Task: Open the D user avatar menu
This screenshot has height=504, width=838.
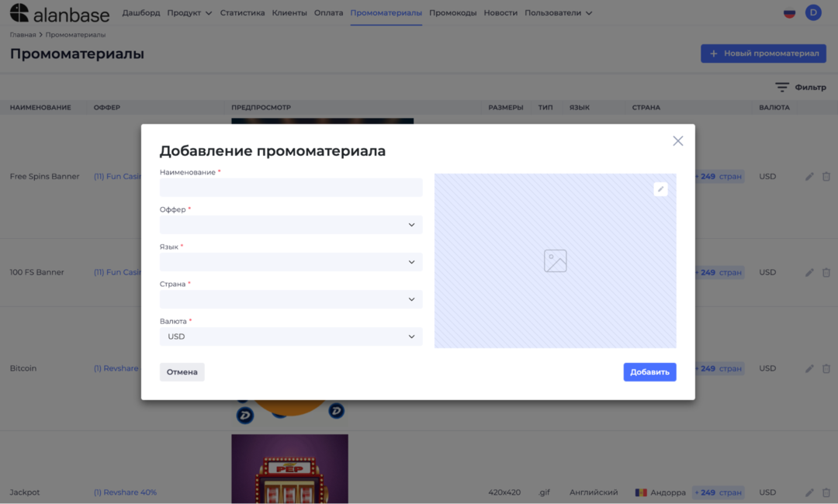Action: pyautogui.click(x=813, y=12)
